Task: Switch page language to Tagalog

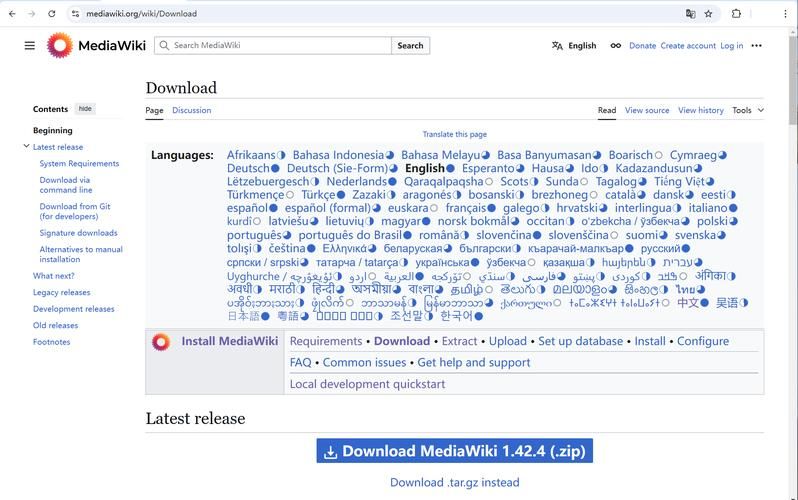Action: click(x=616, y=181)
